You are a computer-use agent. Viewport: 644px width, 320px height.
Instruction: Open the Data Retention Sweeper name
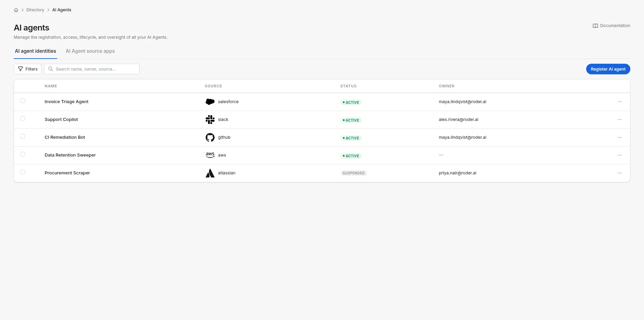pos(70,155)
